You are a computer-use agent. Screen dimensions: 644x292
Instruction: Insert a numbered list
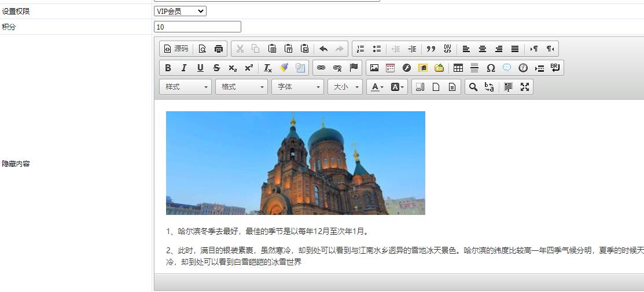pos(360,49)
